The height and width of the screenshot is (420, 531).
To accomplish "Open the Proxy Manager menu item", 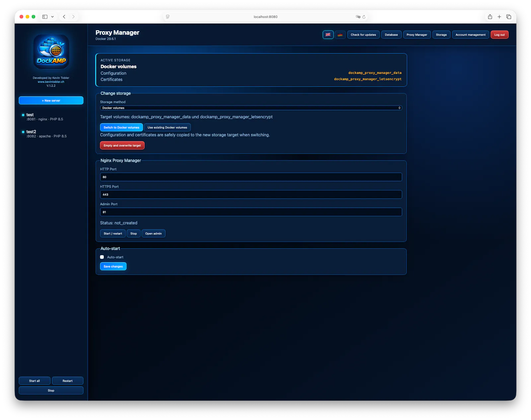I will (417, 35).
